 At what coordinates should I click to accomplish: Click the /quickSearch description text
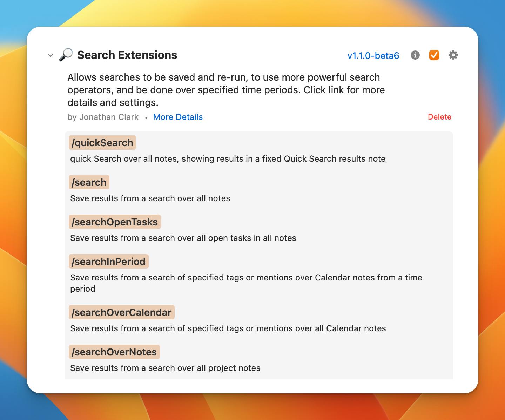tap(228, 159)
